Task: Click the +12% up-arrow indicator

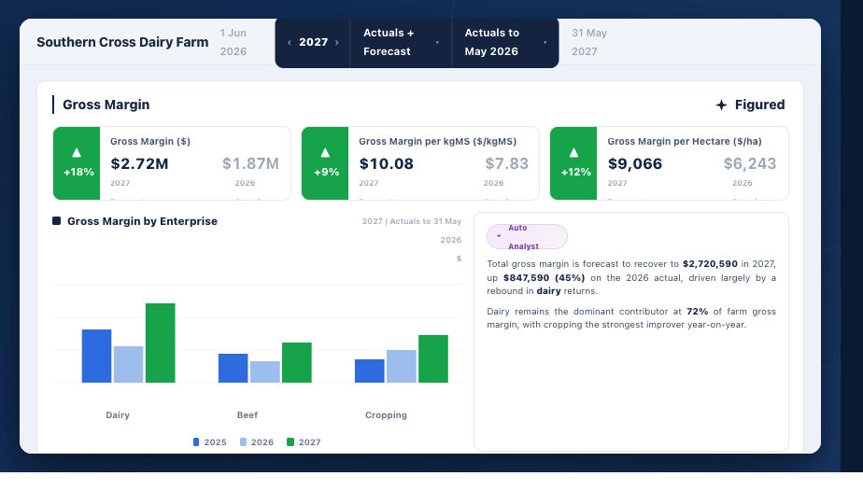Action: coord(573,163)
